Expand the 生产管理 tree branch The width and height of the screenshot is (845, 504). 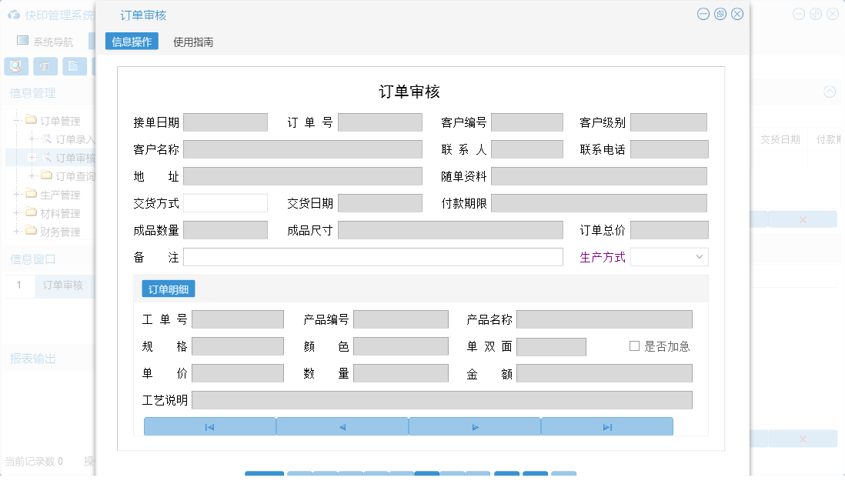pos(17,195)
